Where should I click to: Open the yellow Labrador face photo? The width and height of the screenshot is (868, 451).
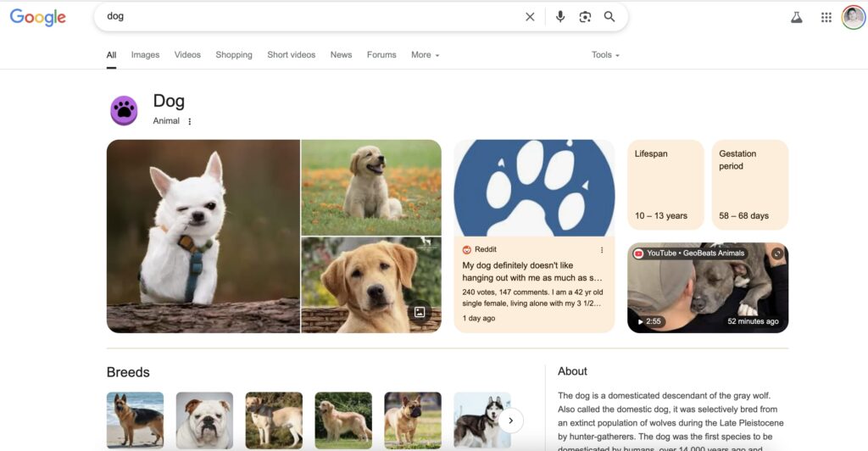coord(371,286)
